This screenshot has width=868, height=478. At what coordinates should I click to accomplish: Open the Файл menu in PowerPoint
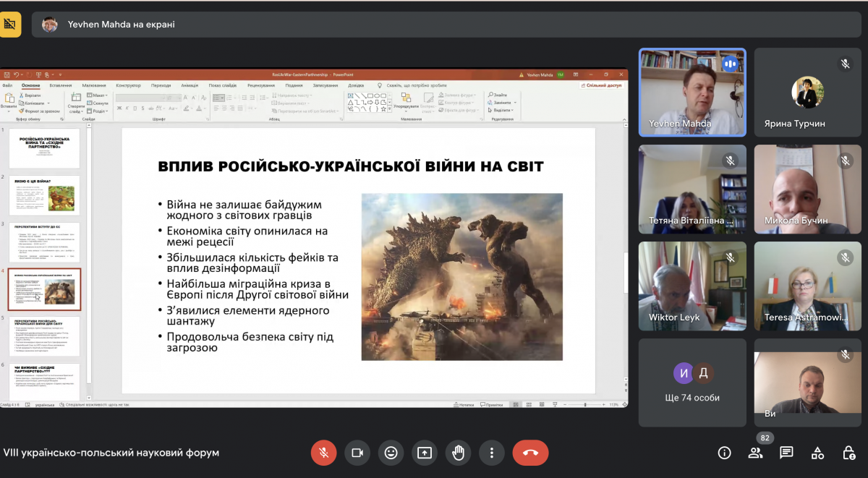(7, 85)
